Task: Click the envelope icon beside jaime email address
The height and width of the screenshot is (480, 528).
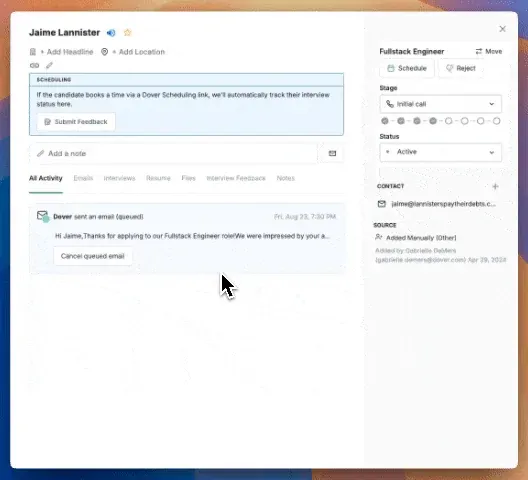Action: [x=382, y=204]
